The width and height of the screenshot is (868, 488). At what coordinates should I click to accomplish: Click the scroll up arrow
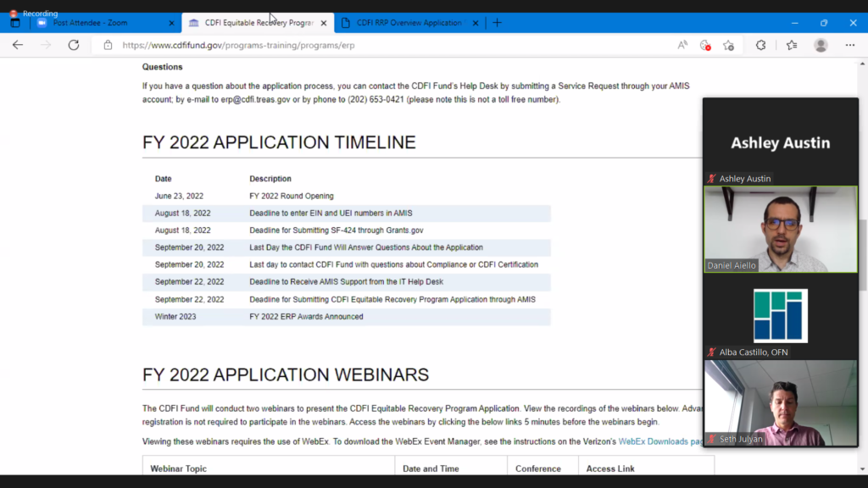pyautogui.click(x=862, y=64)
